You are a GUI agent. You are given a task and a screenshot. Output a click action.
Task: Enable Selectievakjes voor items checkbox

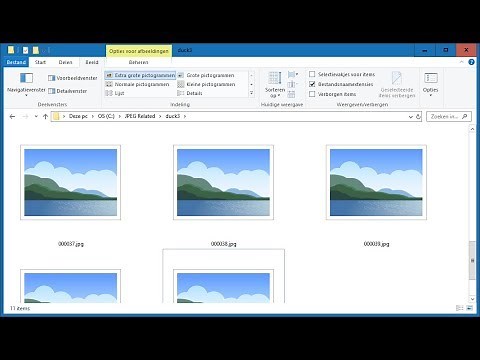pos(312,74)
